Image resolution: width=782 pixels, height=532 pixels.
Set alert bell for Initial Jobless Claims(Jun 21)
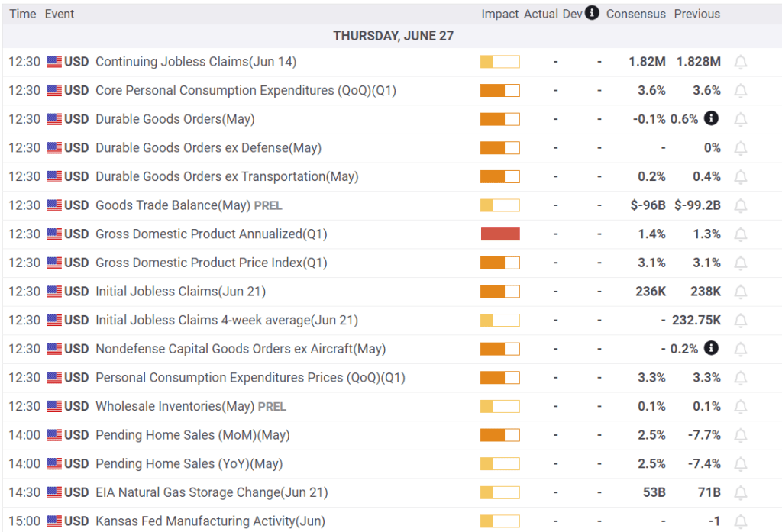741,292
